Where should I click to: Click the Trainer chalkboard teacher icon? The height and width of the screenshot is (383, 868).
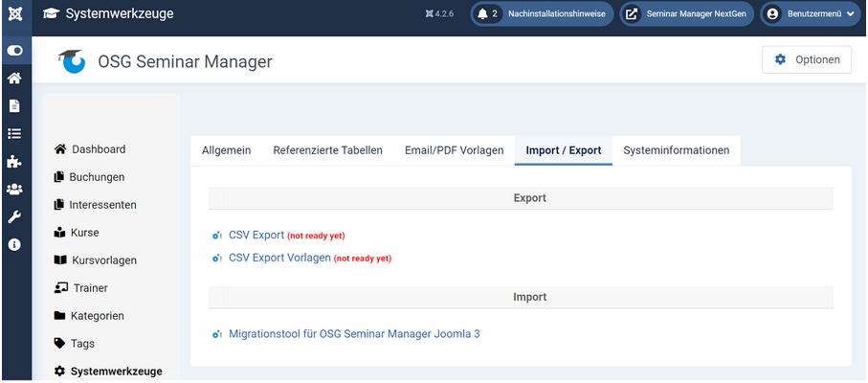[61, 288]
